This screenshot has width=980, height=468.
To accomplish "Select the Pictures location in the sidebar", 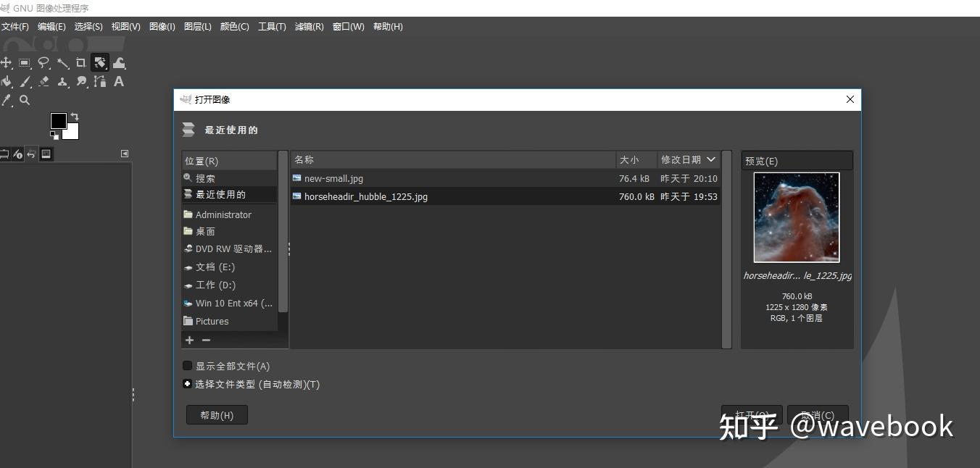I will [210, 321].
